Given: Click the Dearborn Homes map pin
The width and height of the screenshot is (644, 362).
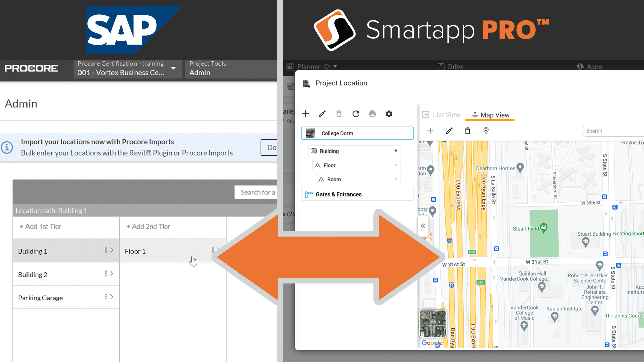Looking at the screenshot, I should [520, 168].
